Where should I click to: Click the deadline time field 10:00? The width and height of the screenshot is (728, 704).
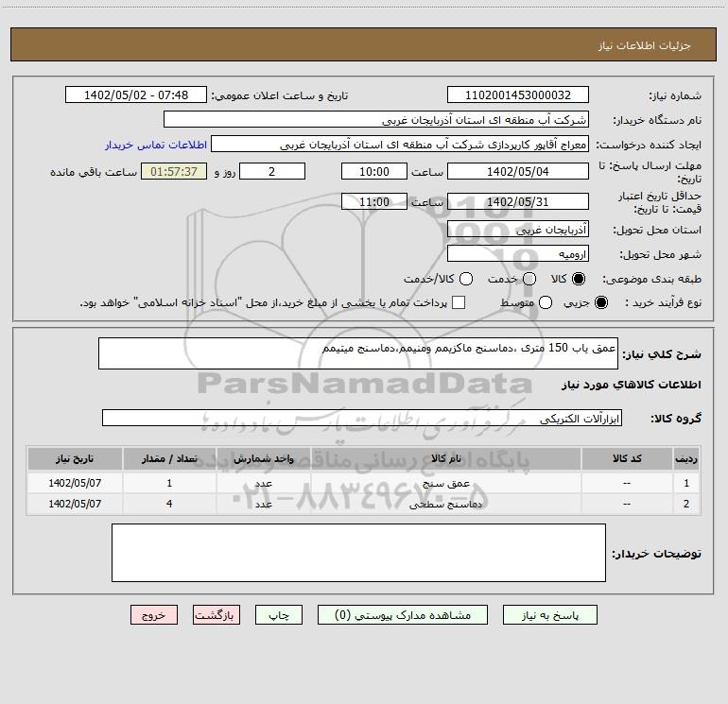374,171
